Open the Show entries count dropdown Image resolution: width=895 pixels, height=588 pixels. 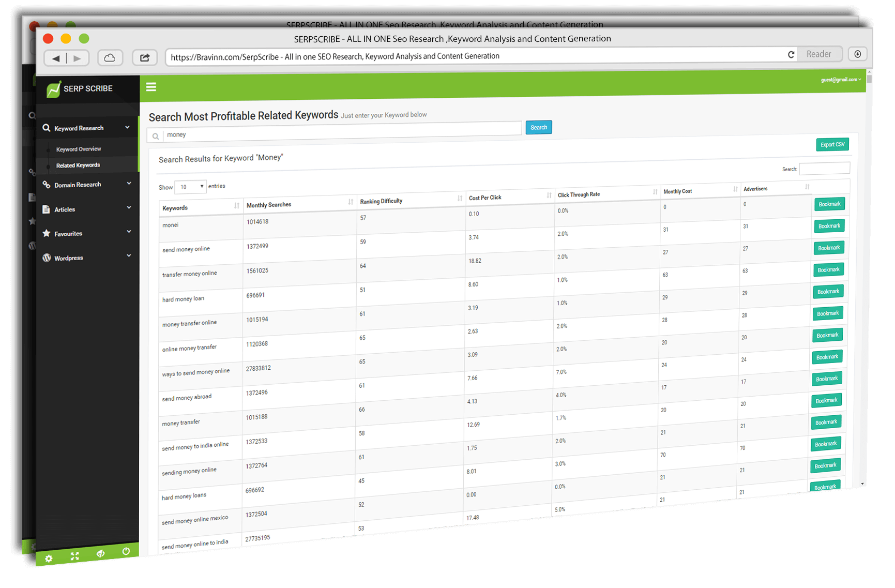(190, 187)
